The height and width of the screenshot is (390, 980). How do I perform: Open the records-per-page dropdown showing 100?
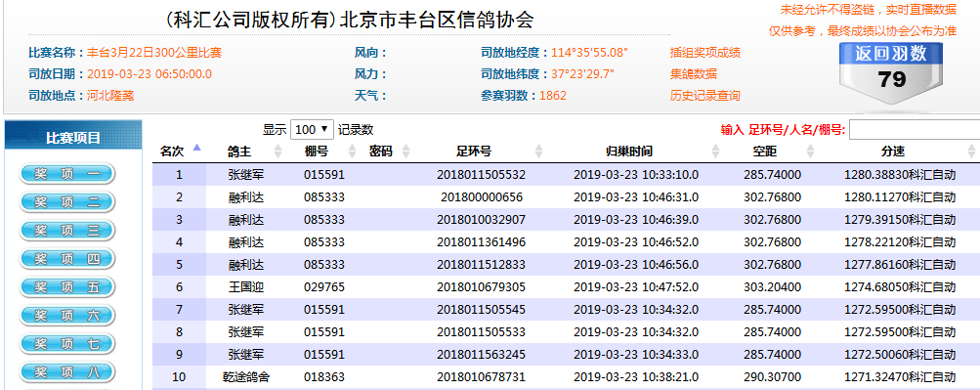pyautogui.click(x=312, y=130)
